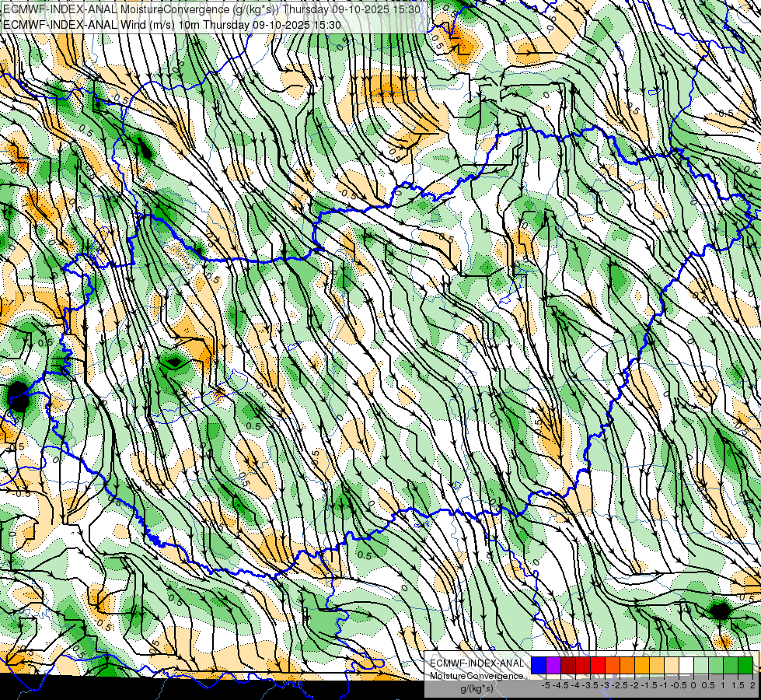761x700 pixels.
Task: Click the '-0.5' legend scale value
Action: tap(679, 685)
